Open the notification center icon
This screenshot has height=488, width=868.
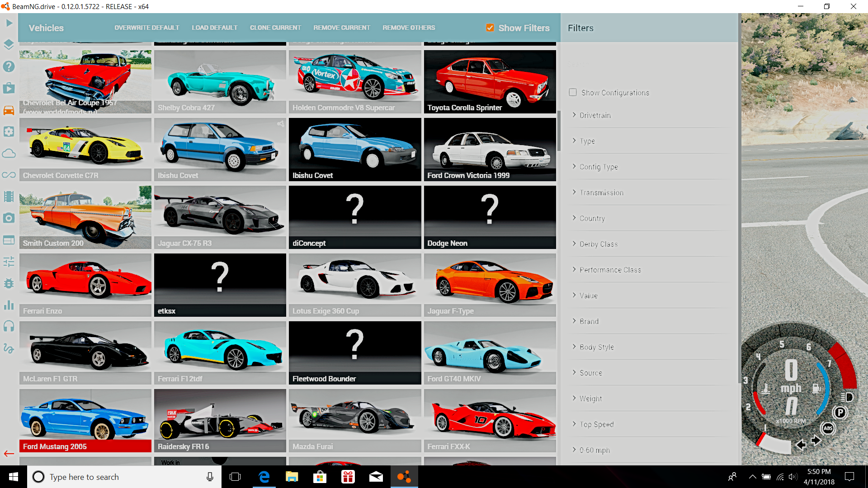[849, 477]
